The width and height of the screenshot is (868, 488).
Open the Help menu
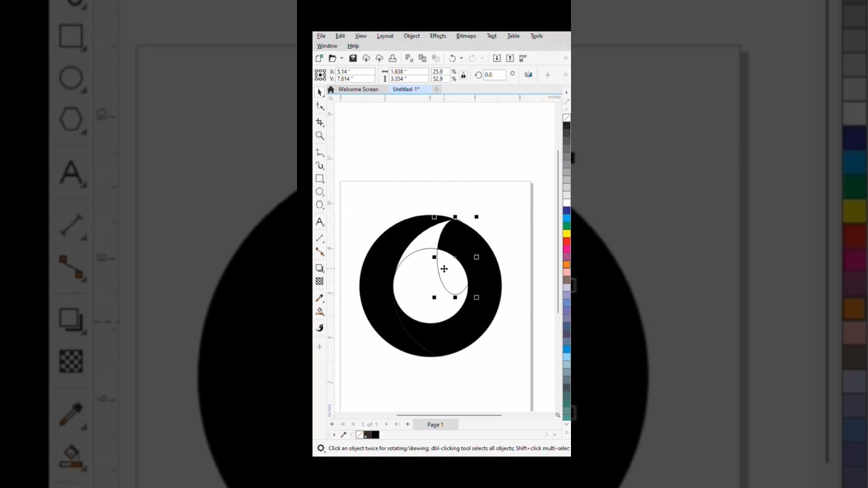coord(353,46)
